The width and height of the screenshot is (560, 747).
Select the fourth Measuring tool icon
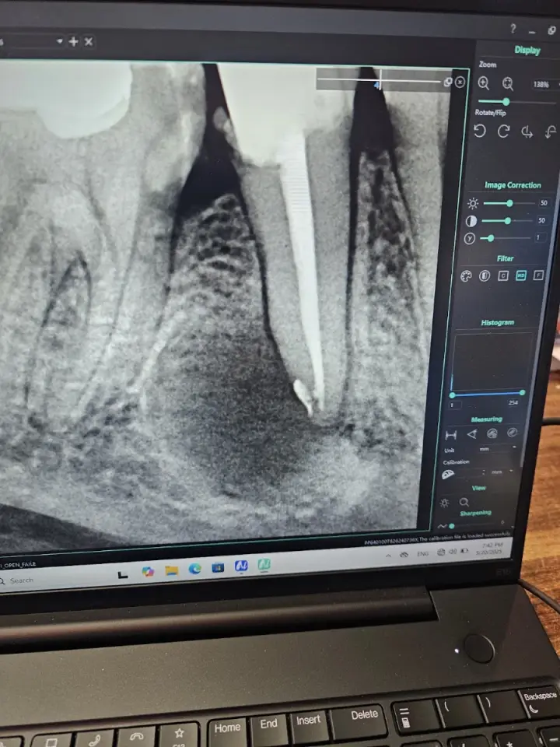coord(513,432)
